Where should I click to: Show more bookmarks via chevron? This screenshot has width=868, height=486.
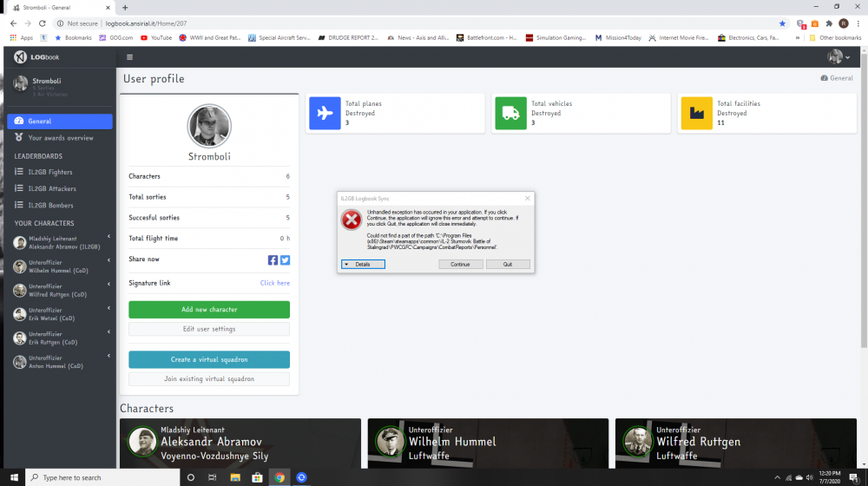(797, 37)
